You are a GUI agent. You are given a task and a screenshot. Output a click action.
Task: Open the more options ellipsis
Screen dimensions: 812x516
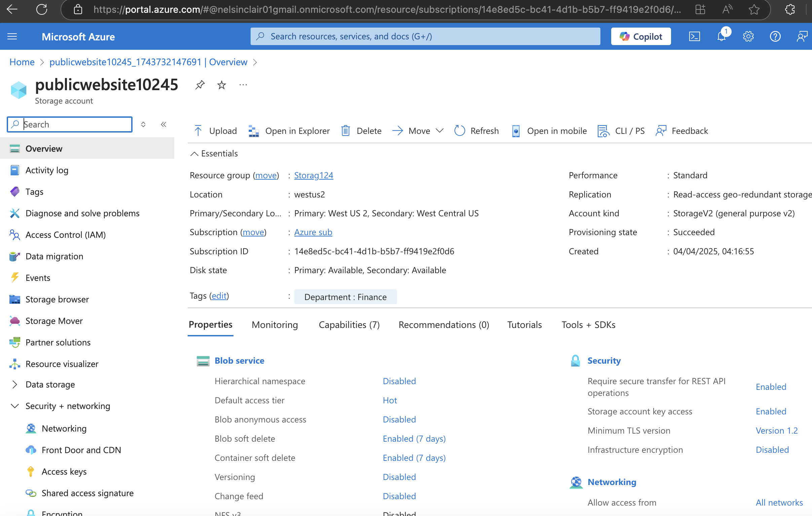[243, 85]
